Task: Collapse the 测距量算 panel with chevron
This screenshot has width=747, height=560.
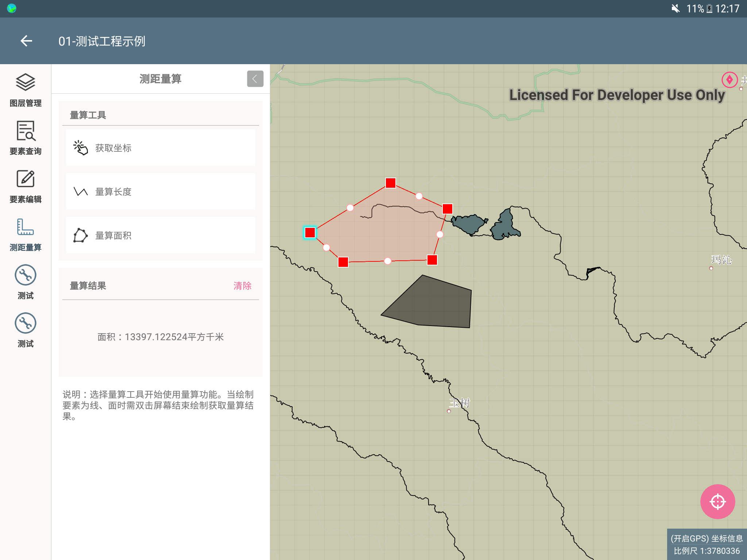Action: point(255,79)
